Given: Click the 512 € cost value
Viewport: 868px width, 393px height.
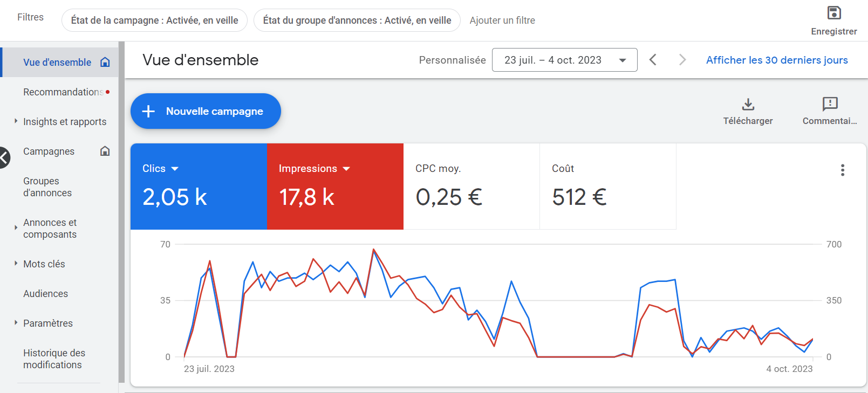Looking at the screenshot, I should point(579,197).
